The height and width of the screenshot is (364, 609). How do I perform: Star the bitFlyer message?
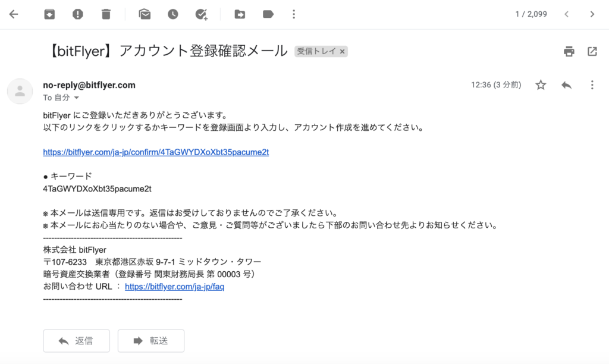pos(541,84)
